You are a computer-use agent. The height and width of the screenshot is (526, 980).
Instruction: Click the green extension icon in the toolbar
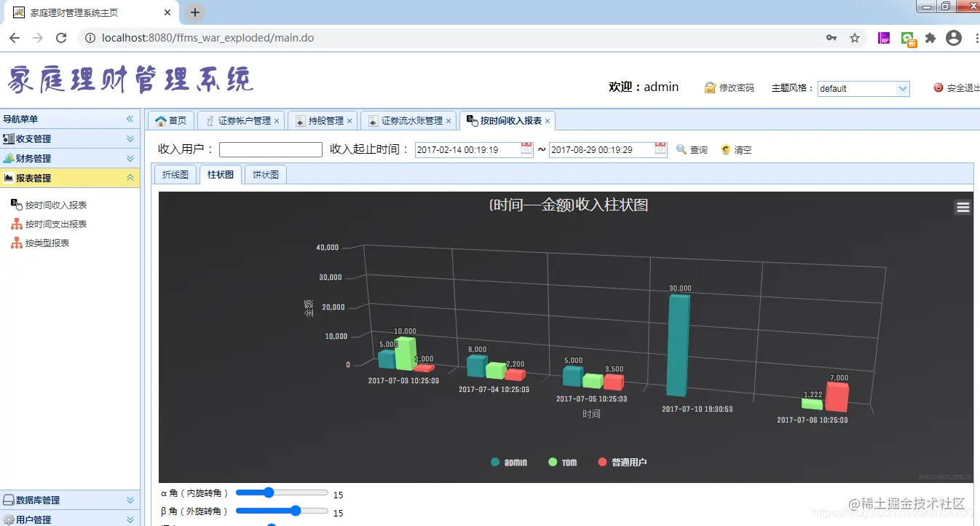click(908, 39)
